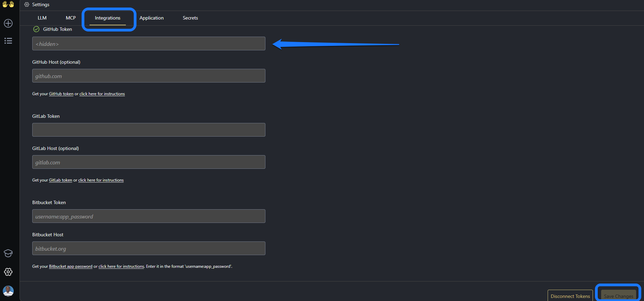
Task: Open the GitHub token link
Action: tap(61, 94)
